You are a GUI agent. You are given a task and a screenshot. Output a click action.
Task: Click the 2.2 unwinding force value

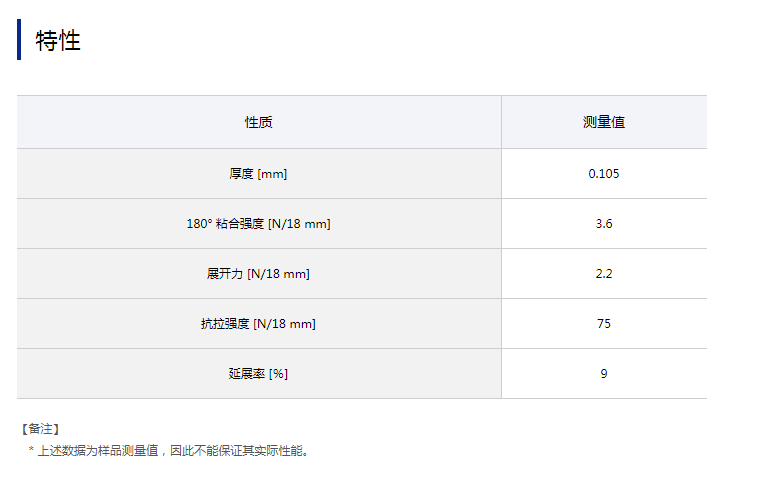(x=604, y=274)
